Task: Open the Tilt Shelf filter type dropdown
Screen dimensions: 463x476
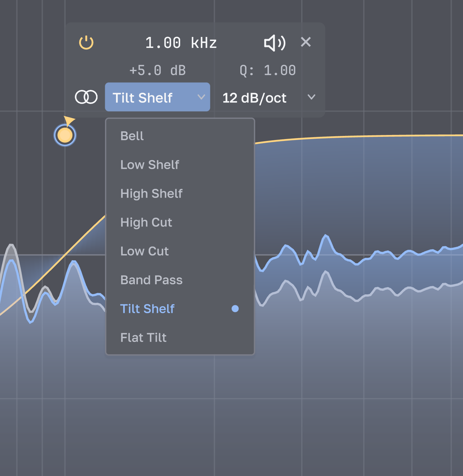Action: click(157, 97)
